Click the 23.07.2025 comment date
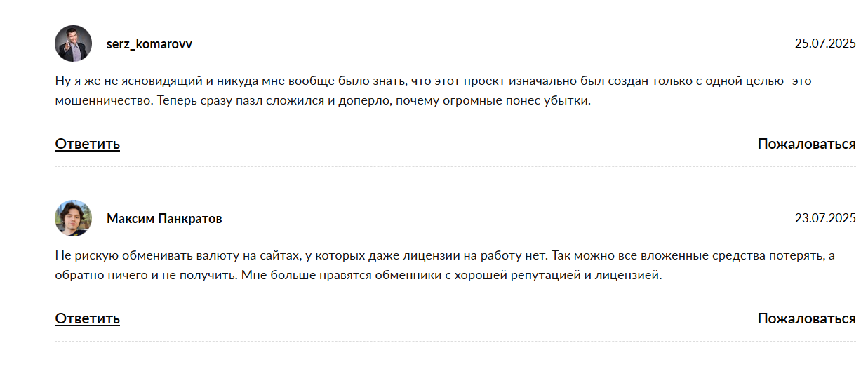The width and height of the screenshot is (868, 383). (825, 218)
